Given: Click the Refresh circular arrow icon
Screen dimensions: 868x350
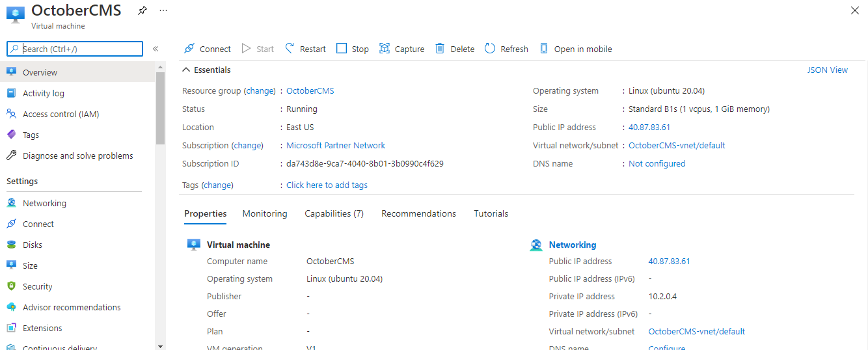Looking at the screenshot, I should (490, 49).
